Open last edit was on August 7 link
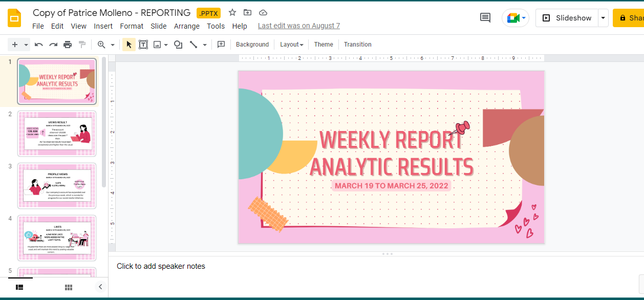Screen dimensions: 644x300 point(299,26)
